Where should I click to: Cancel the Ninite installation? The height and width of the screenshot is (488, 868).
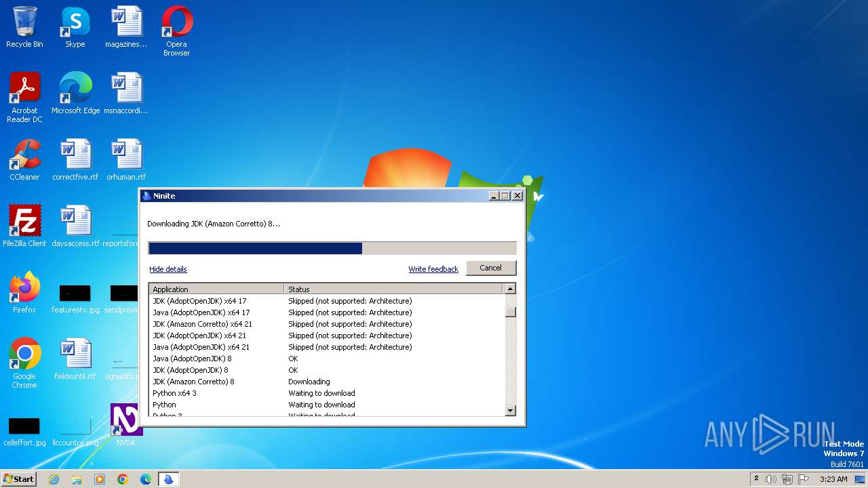(491, 268)
